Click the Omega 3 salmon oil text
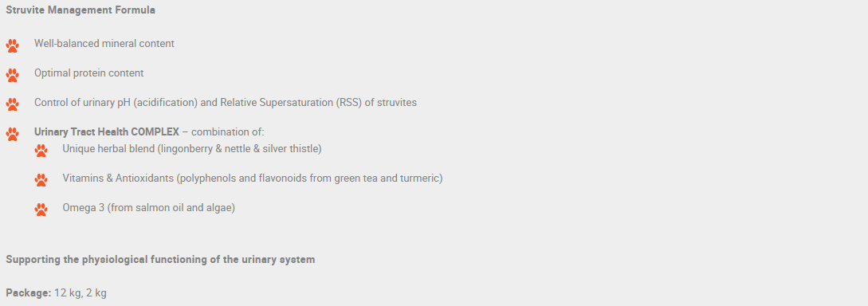Image resolution: width=868 pixels, height=306 pixels. [x=148, y=208]
